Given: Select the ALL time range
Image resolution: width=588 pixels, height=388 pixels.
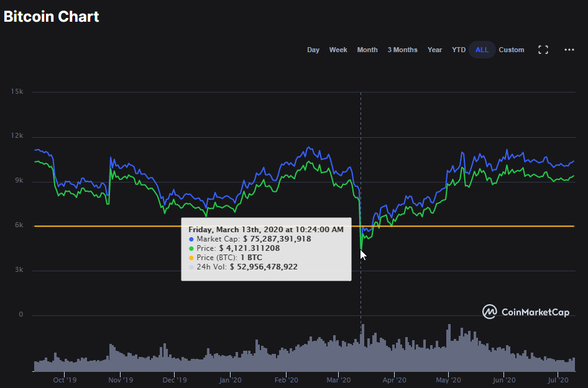Looking at the screenshot, I should [482, 50].
